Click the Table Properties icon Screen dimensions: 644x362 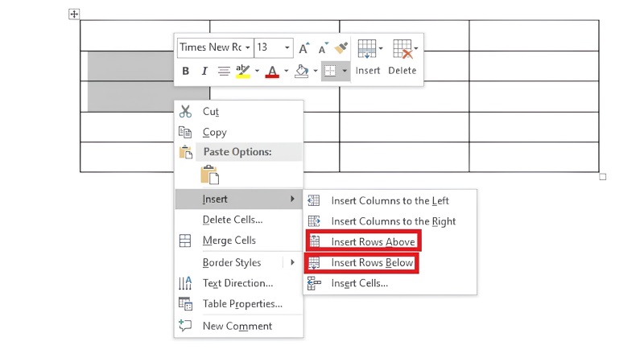[185, 304]
